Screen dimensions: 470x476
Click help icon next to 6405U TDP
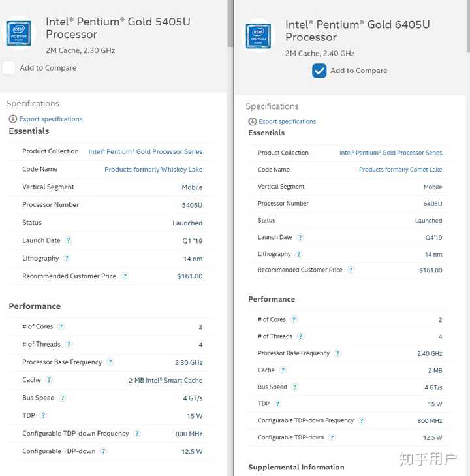(x=277, y=404)
